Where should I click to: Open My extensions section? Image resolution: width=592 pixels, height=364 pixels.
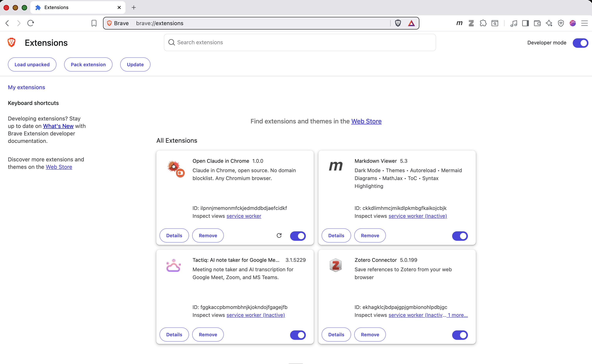tap(27, 87)
